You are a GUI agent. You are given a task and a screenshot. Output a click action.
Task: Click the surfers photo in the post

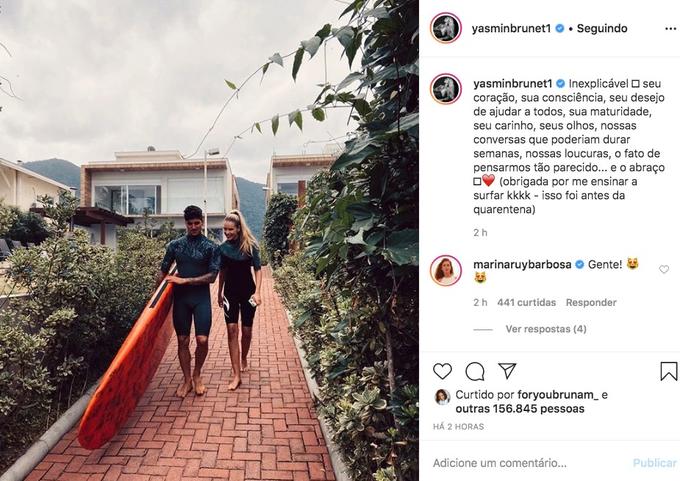click(x=209, y=240)
